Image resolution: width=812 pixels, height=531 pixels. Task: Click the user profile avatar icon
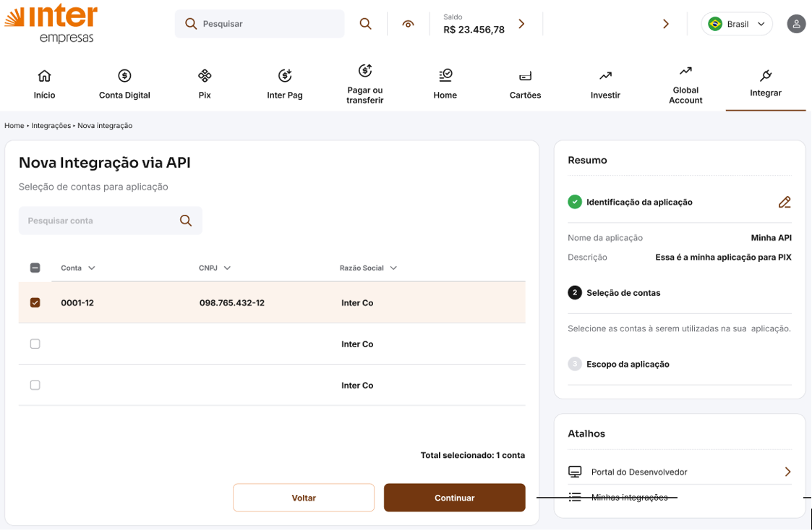[x=796, y=24]
